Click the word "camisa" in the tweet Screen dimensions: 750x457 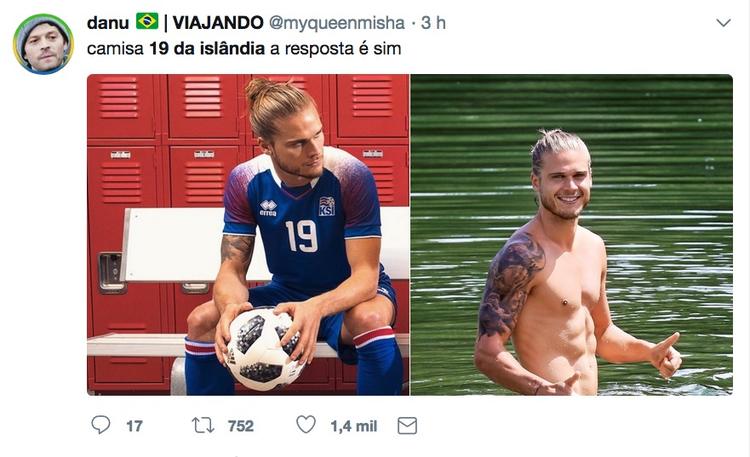tap(109, 48)
